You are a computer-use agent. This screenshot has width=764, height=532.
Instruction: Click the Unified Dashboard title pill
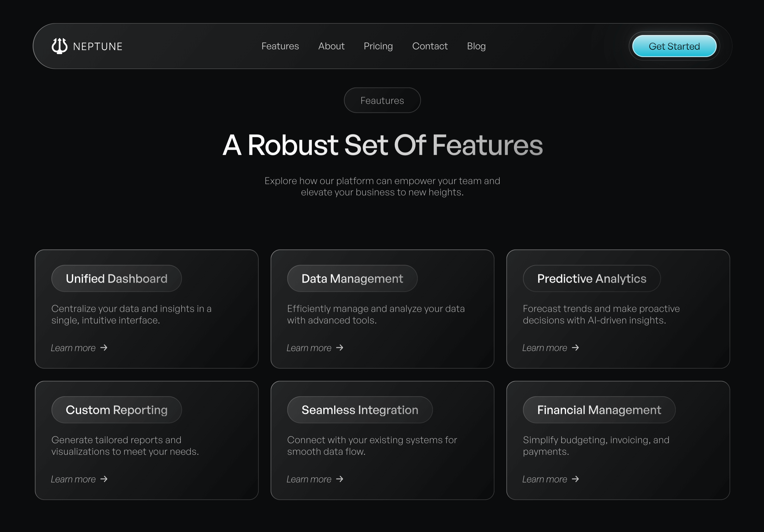(117, 279)
